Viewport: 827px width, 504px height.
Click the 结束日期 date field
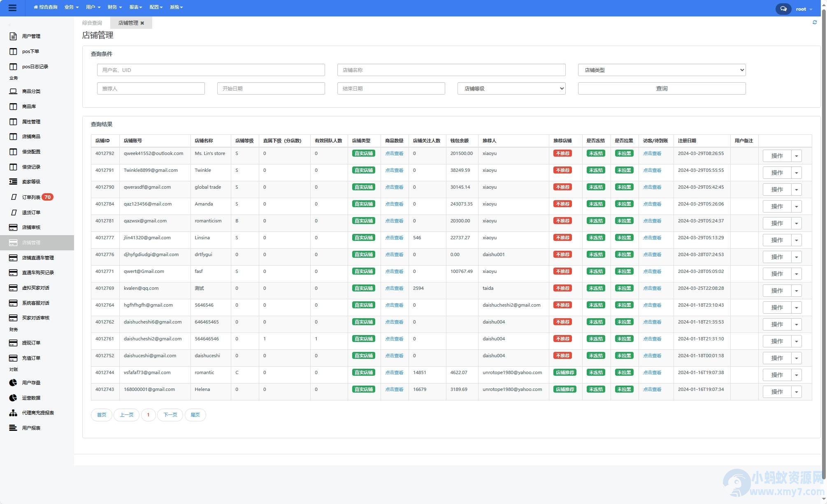pos(391,88)
